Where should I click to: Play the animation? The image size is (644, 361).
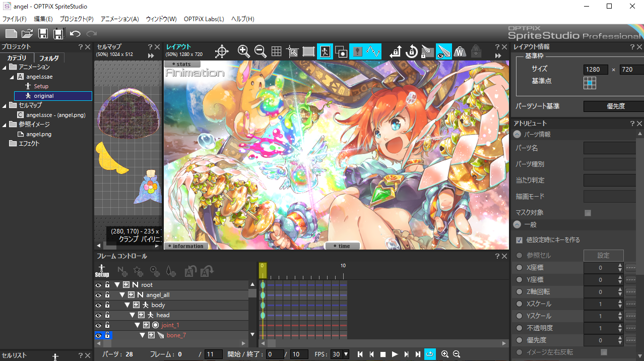395,354
